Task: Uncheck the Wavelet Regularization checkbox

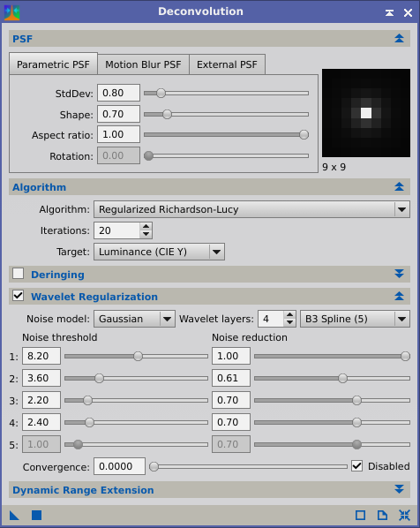Action: pos(19,296)
